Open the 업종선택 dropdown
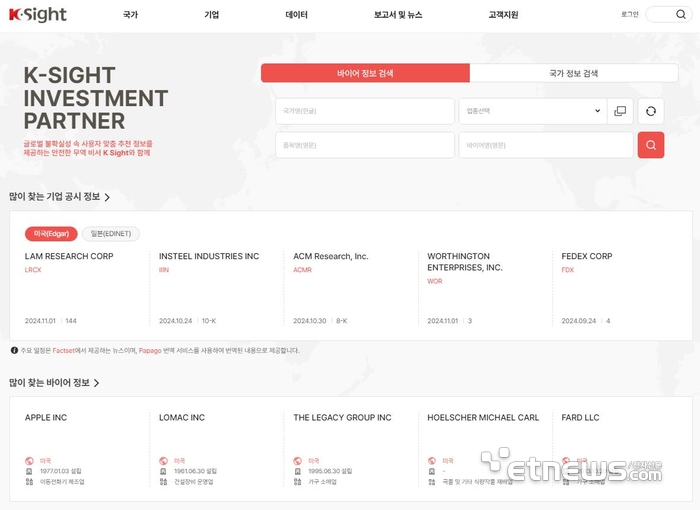 [532, 111]
